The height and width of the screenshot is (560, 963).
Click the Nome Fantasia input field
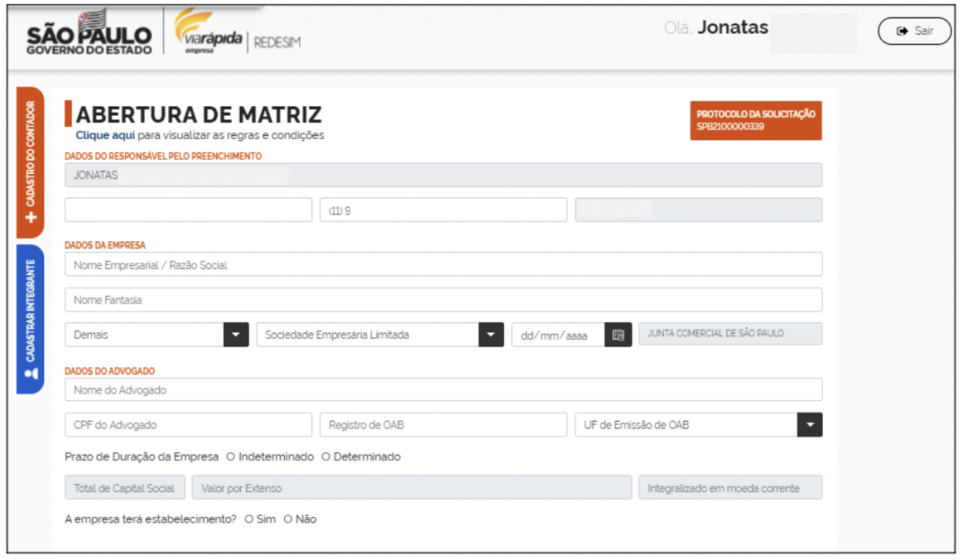click(x=443, y=300)
